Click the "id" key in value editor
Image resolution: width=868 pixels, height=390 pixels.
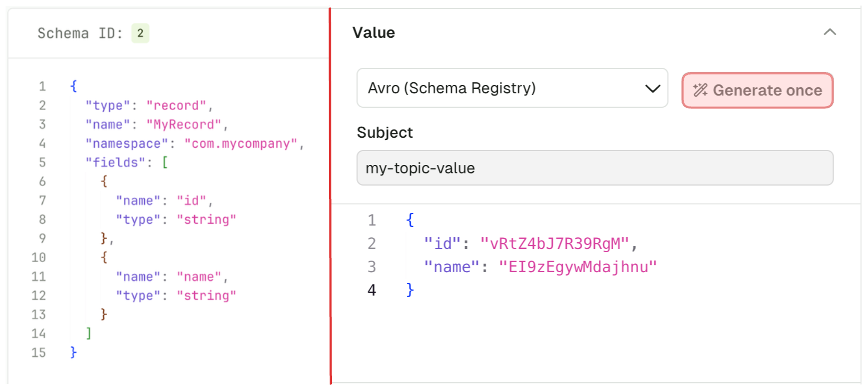[x=443, y=243]
